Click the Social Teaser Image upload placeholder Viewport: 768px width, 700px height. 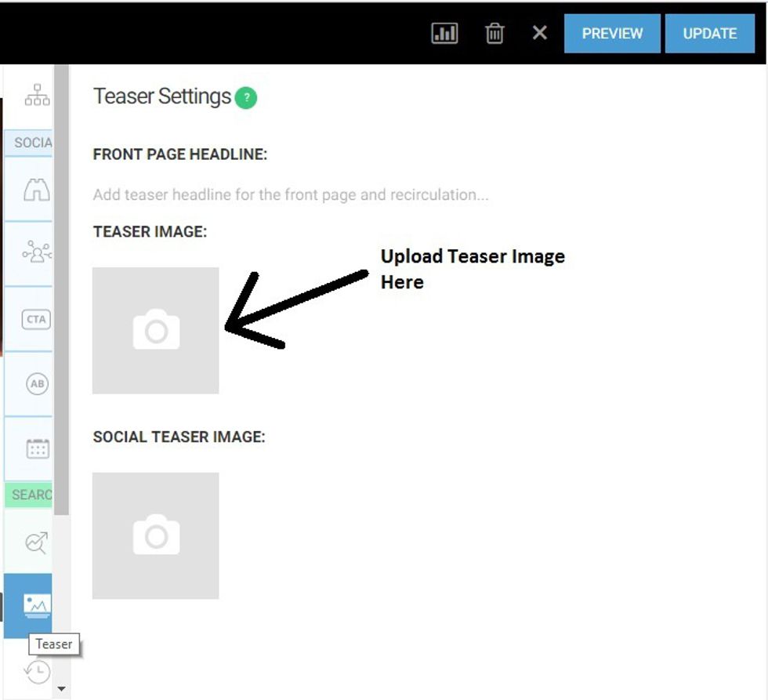[156, 536]
